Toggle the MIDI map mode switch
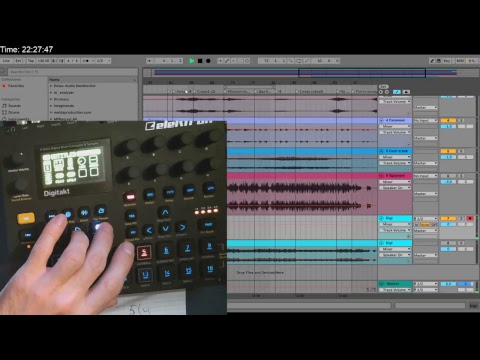Viewport: 480px width, 360px height. coord(460,61)
